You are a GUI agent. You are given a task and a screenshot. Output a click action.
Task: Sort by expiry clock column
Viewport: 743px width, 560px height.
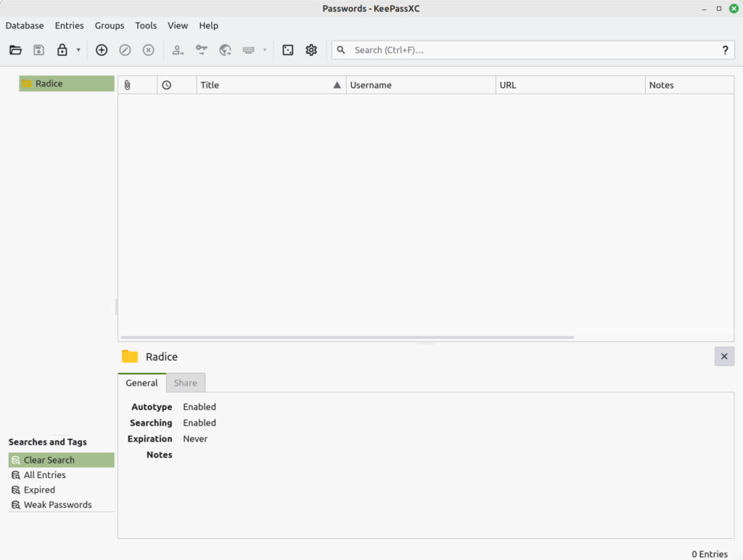click(177, 85)
